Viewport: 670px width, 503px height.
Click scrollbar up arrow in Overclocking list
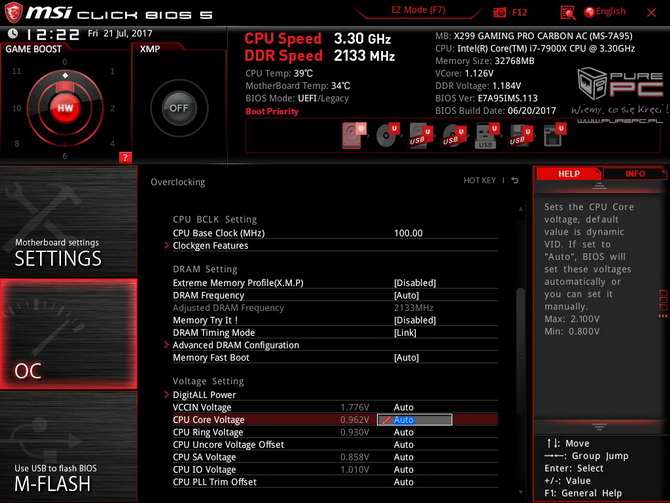coord(520,209)
